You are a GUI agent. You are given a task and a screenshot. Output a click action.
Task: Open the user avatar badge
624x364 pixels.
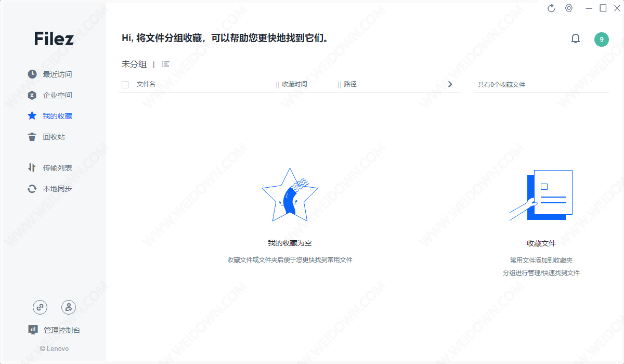[602, 40]
